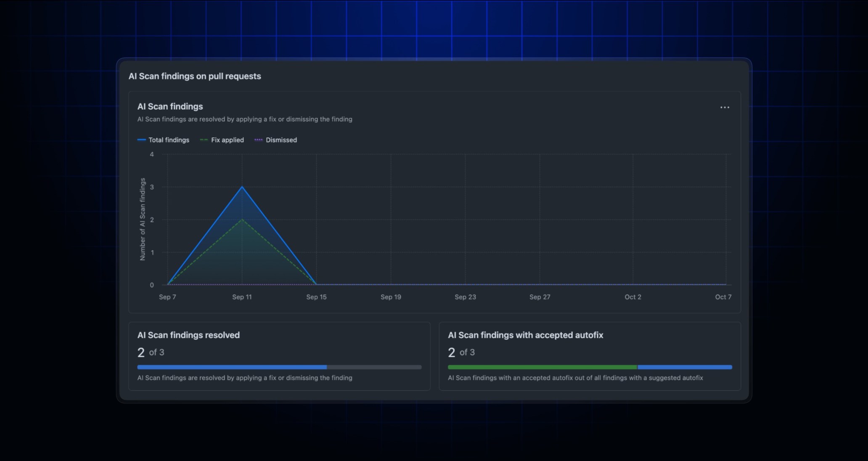
Task: Click the 'Oct 2' x-axis label
Action: pos(633,297)
